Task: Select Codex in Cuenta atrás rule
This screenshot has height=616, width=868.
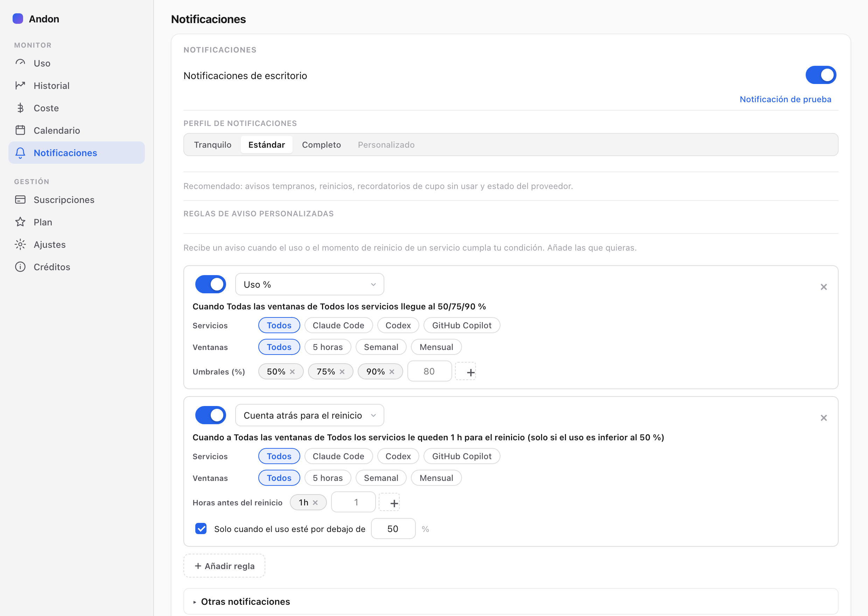Action: coord(398,456)
